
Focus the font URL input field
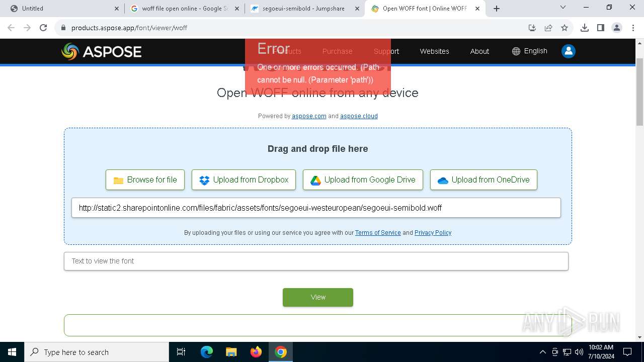coord(316,208)
